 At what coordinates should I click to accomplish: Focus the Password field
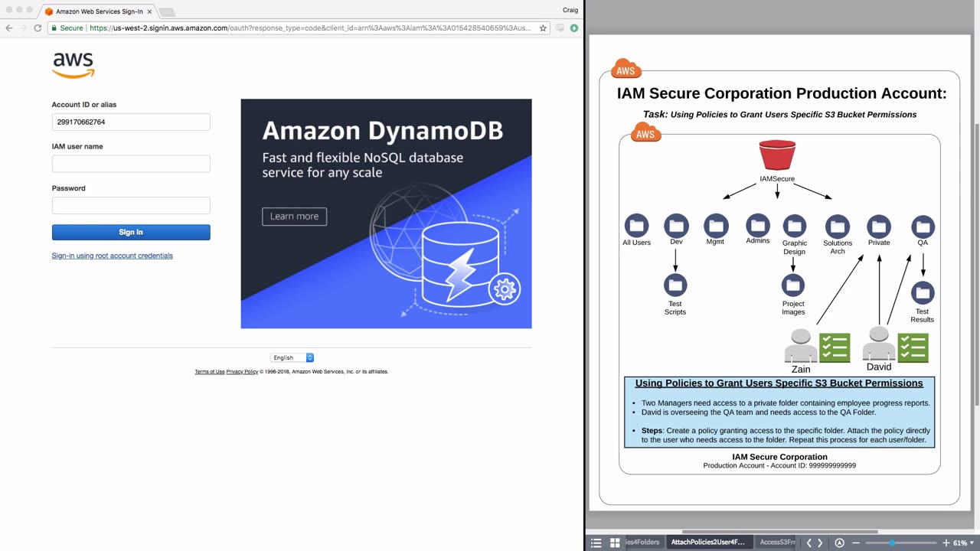[131, 205]
